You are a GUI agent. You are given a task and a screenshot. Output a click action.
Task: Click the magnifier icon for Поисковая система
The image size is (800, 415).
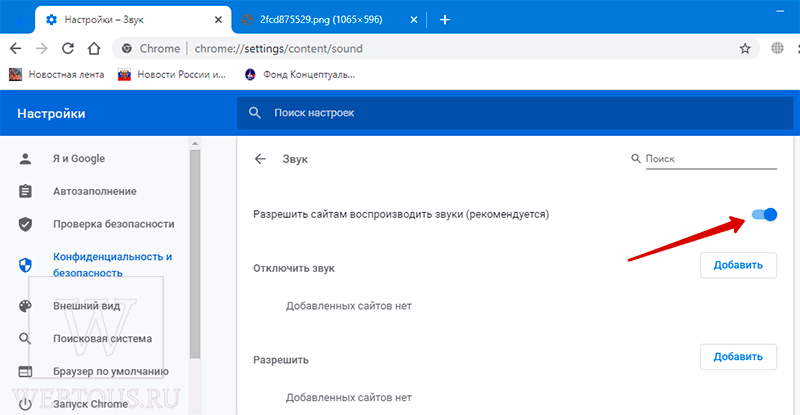coord(25,338)
